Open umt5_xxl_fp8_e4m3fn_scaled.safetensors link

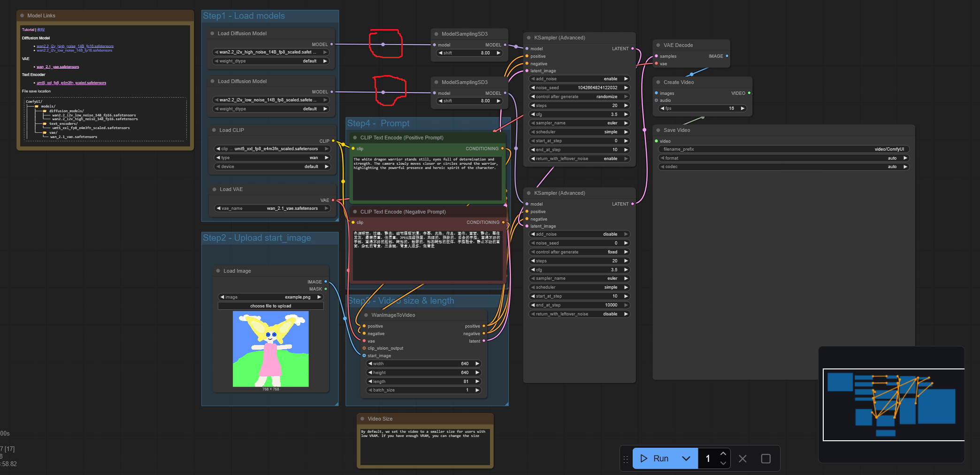[71, 83]
